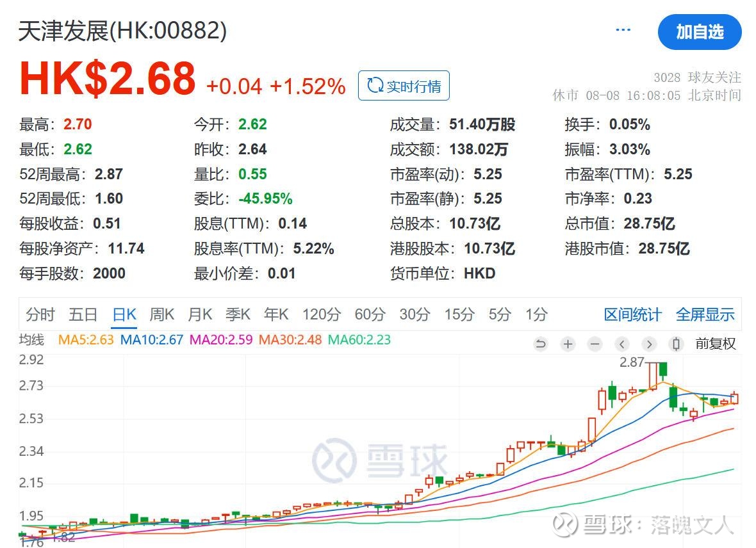
Task: Select the 月K tab
Action: point(200,315)
